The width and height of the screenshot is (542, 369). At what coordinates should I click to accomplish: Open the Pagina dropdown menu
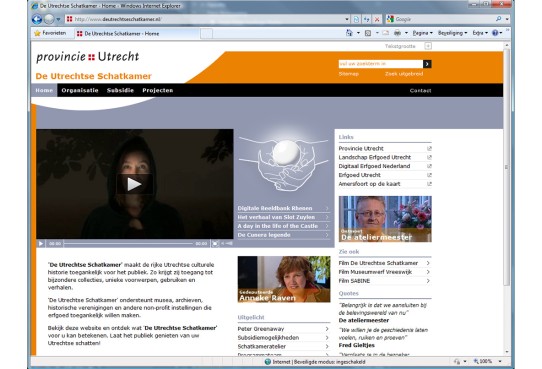coord(422,33)
